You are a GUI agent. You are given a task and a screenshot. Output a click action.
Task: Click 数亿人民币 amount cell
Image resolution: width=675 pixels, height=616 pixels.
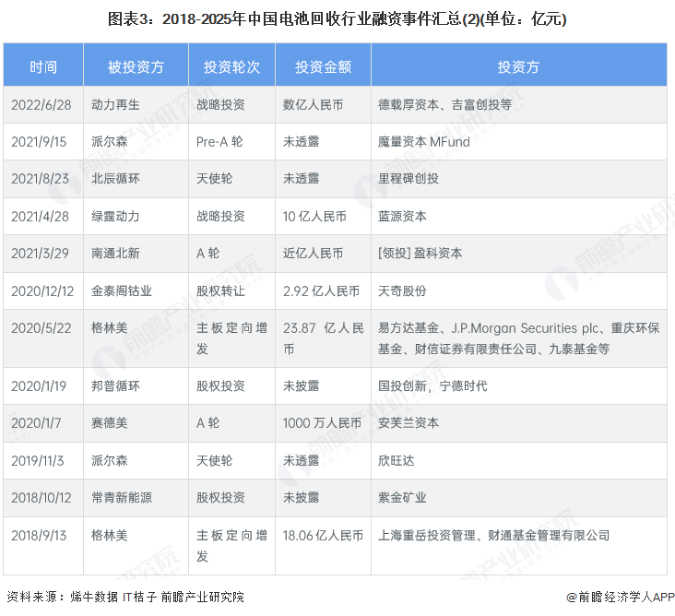tap(323, 104)
